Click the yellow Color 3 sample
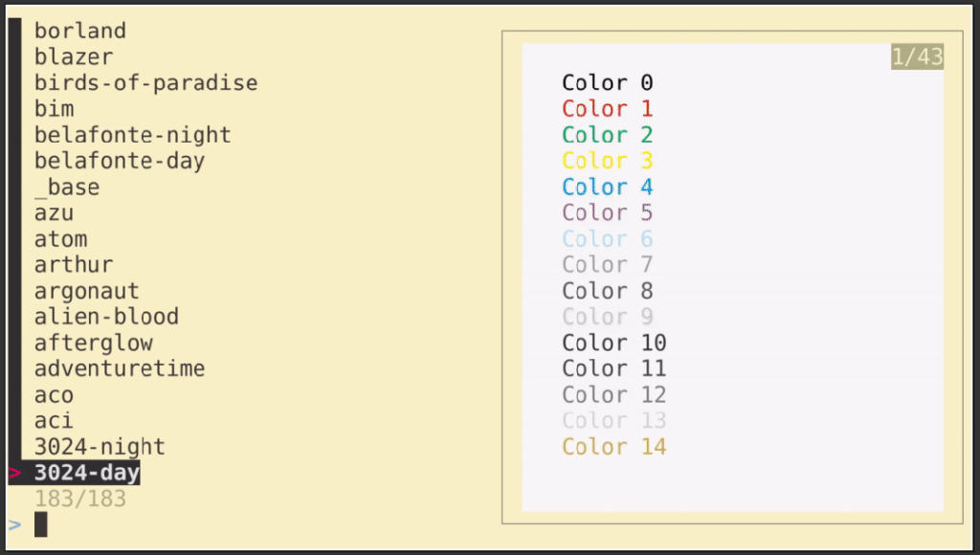Image resolution: width=980 pixels, height=555 pixels. click(x=607, y=161)
